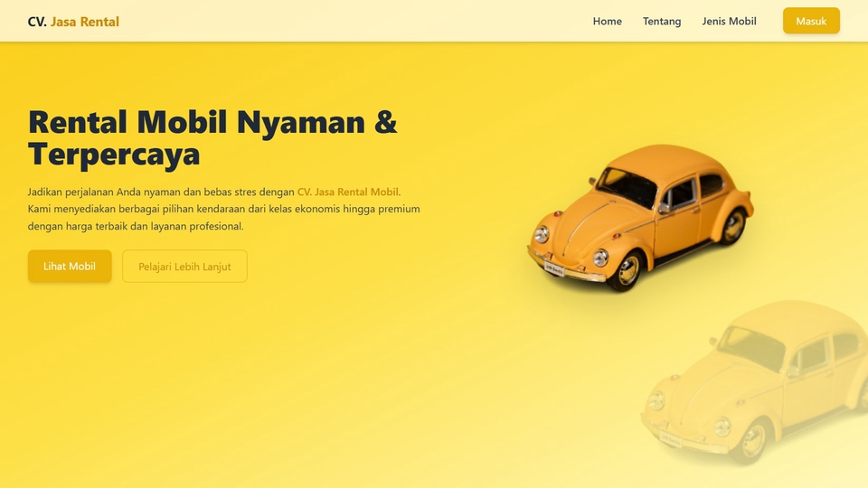Screen dimensions: 868x488
Task: Click the highlighted CV. Jasa Rental Mobil text
Action: click(x=347, y=192)
